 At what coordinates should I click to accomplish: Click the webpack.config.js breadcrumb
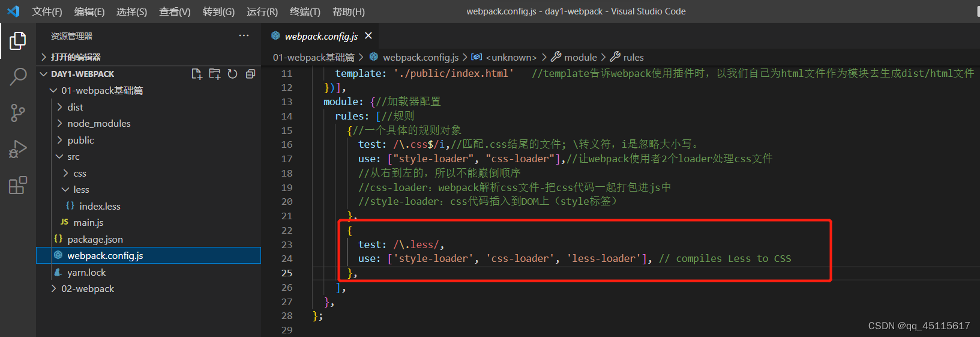coord(414,57)
